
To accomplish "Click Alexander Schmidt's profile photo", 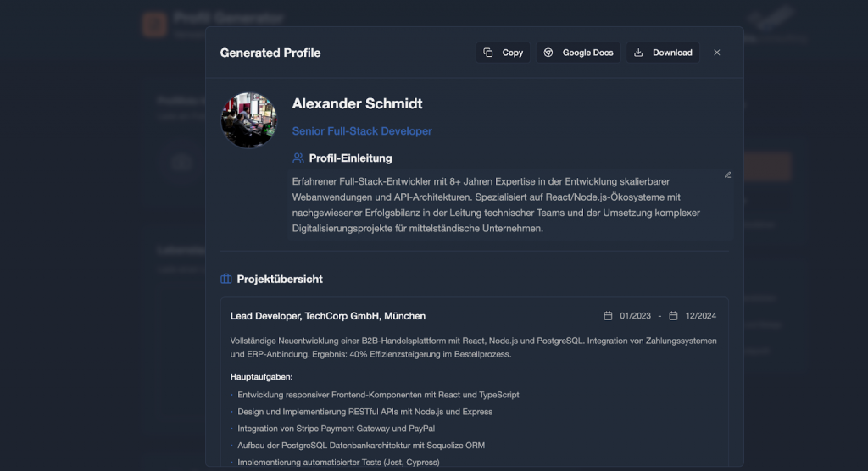I will 249,120.
